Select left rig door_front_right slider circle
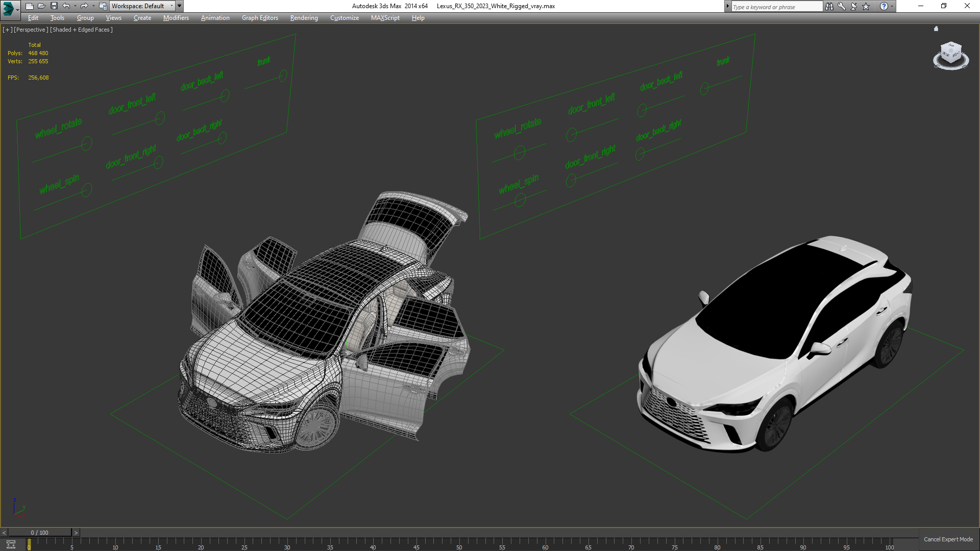980x551 pixels. pos(158,162)
